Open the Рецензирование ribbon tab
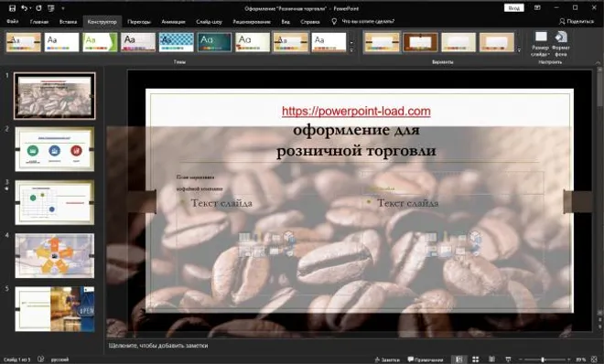604x364 pixels. coord(252,22)
